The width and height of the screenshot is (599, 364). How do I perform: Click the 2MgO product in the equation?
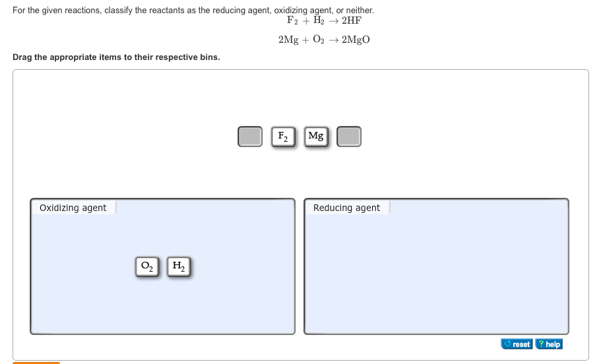point(356,40)
